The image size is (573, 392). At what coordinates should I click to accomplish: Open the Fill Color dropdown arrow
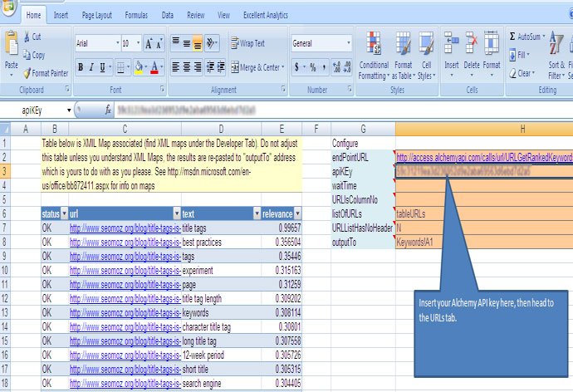146,67
